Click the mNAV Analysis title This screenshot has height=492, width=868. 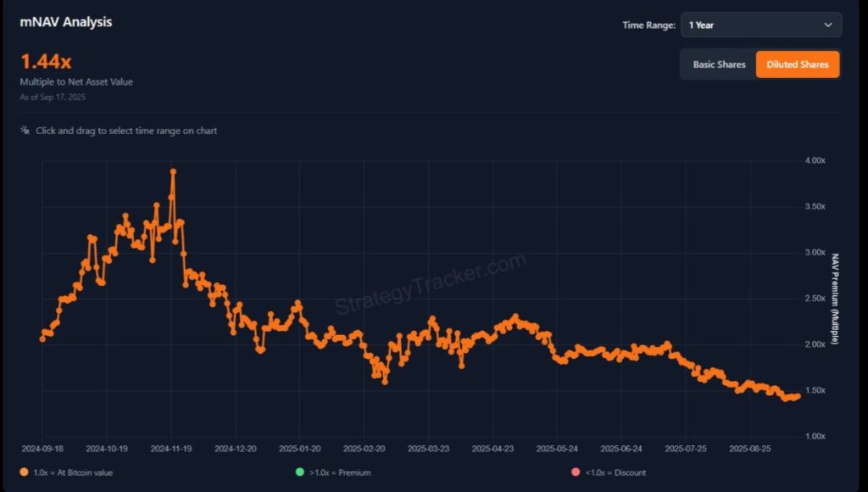(x=65, y=21)
